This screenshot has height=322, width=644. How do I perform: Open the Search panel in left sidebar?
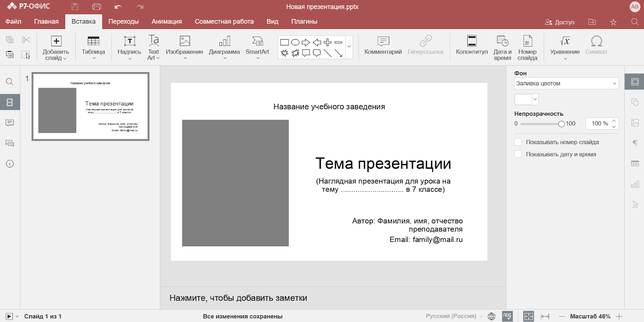coord(10,82)
